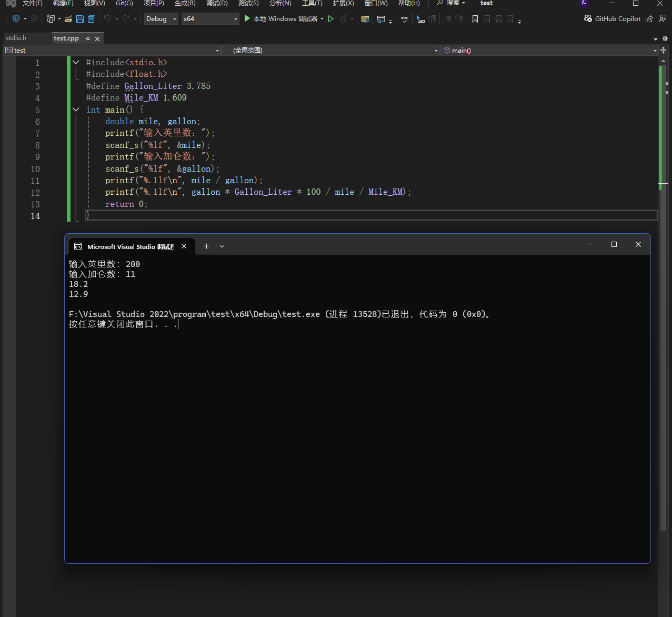Click the cursor line selection toolbar icon
Screen dimensions: 672x617
tap(420, 18)
